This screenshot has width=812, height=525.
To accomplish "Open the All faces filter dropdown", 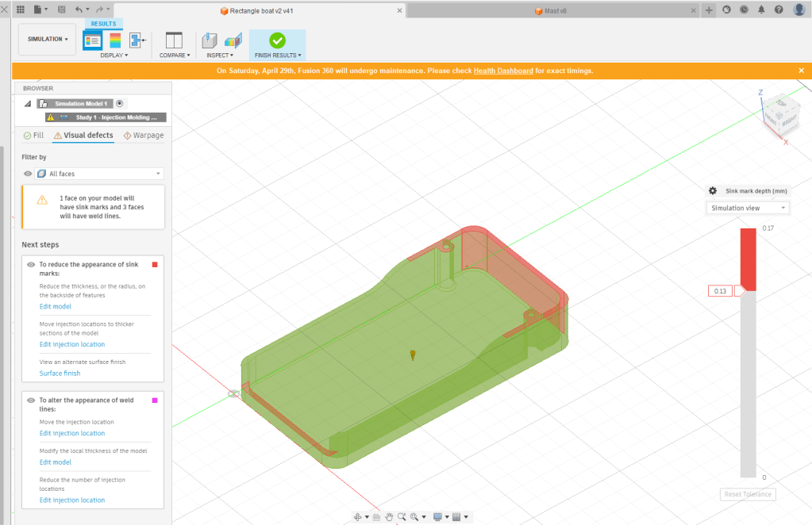I will click(x=99, y=174).
